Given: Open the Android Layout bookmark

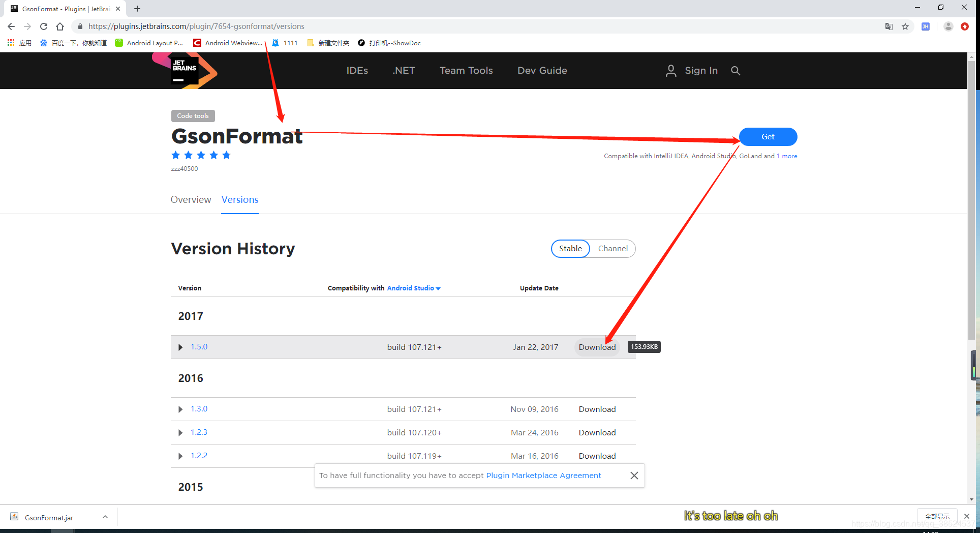Looking at the screenshot, I should pos(149,43).
